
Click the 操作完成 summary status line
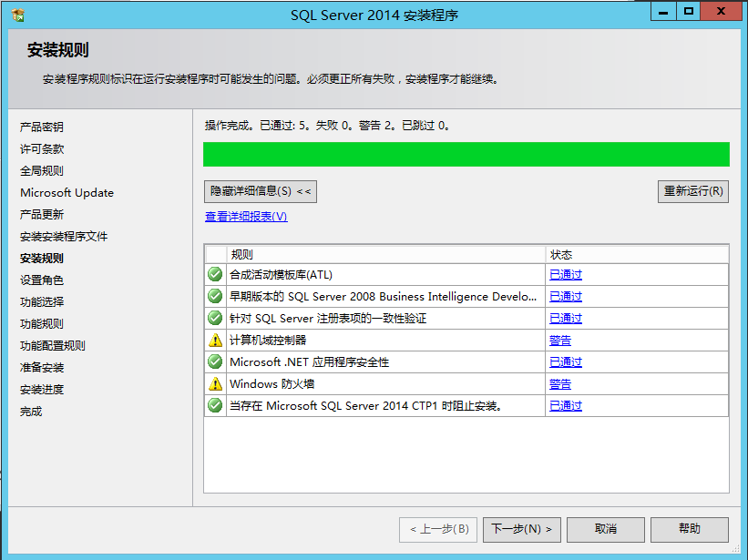click(327, 126)
